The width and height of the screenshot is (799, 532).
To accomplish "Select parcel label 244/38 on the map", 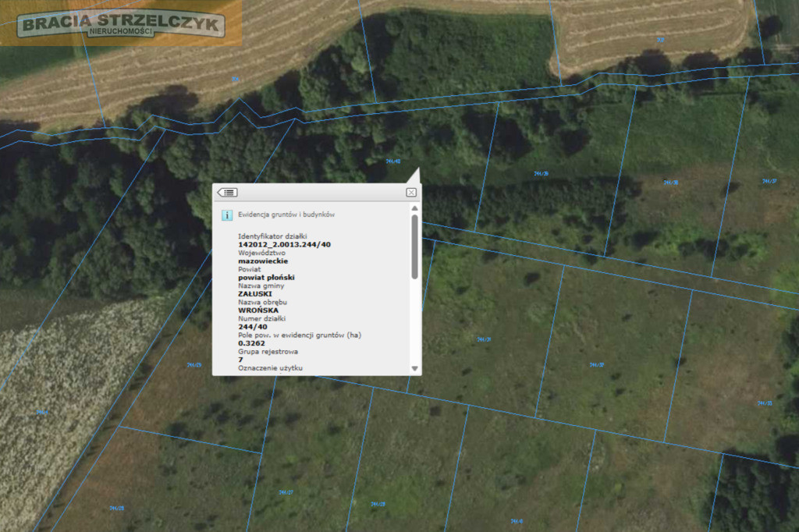I will click(x=670, y=183).
